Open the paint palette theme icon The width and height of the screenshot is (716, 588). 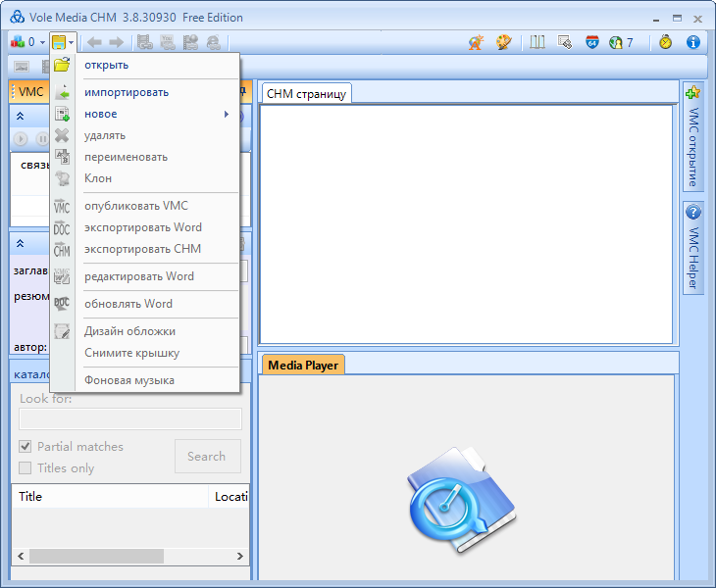tap(504, 42)
